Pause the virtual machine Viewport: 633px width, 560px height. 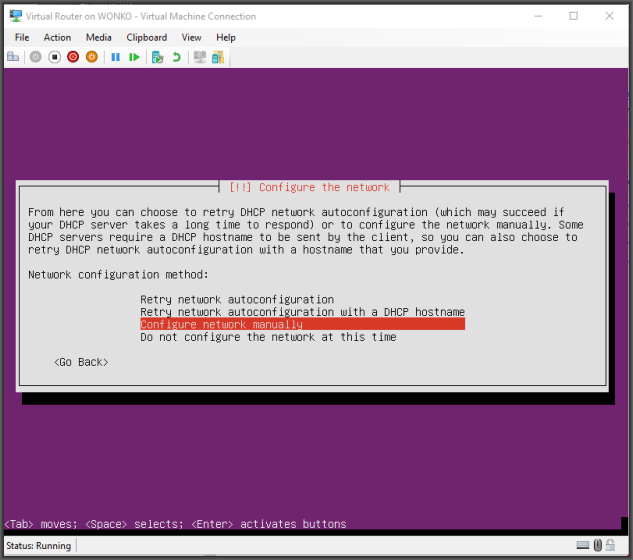(115, 57)
